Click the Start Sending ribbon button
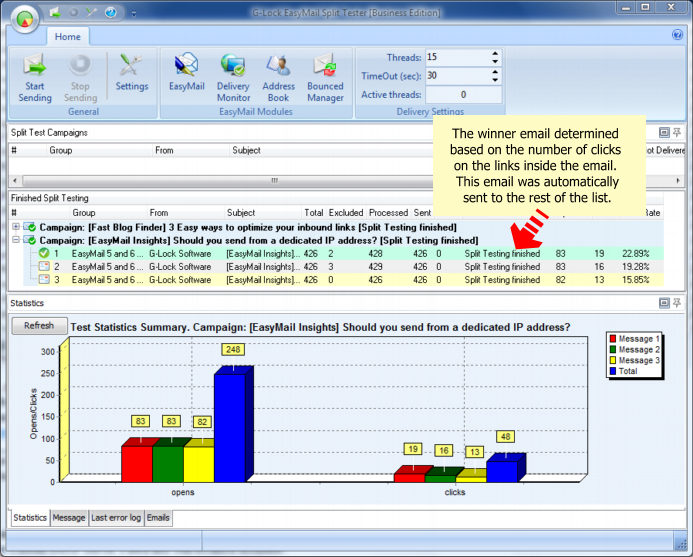Screen dimensions: 693x557 click(x=35, y=78)
